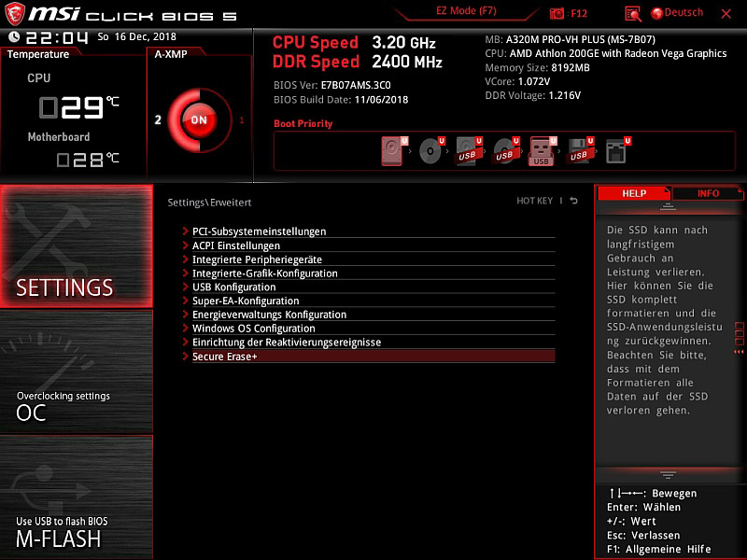
Task: Click the 'F1: Allgemeine Hilfe' key hint
Action: click(x=659, y=549)
